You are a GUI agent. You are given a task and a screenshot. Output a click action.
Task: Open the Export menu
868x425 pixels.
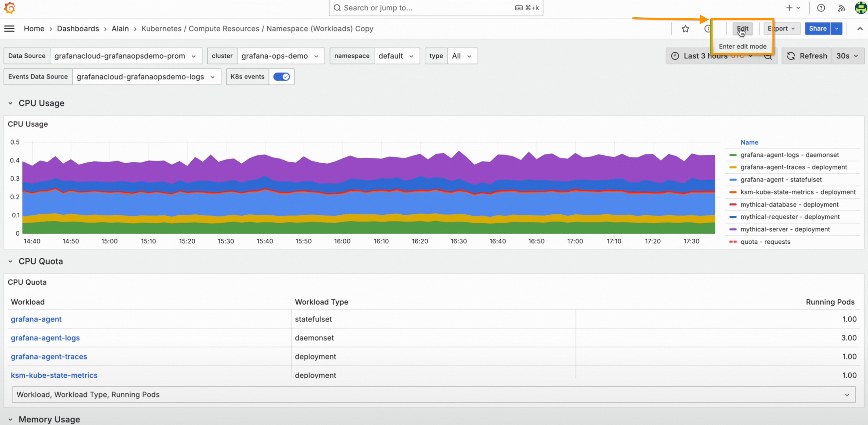[x=781, y=29]
